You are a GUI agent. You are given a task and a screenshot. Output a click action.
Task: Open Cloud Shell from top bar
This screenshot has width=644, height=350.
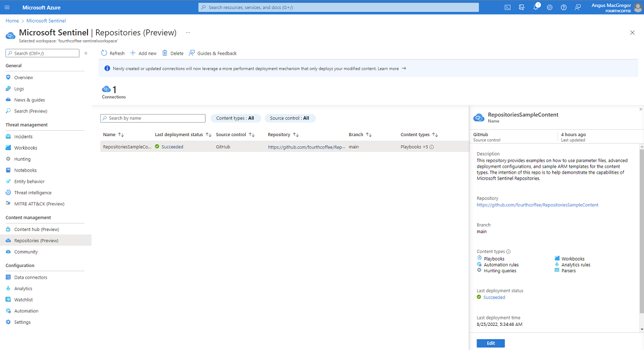508,8
